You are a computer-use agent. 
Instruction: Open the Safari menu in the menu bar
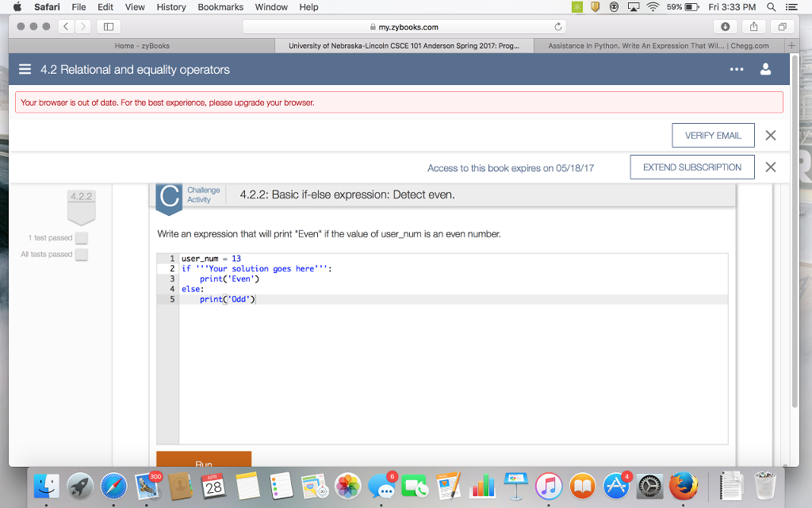click(x=47, y=6)
